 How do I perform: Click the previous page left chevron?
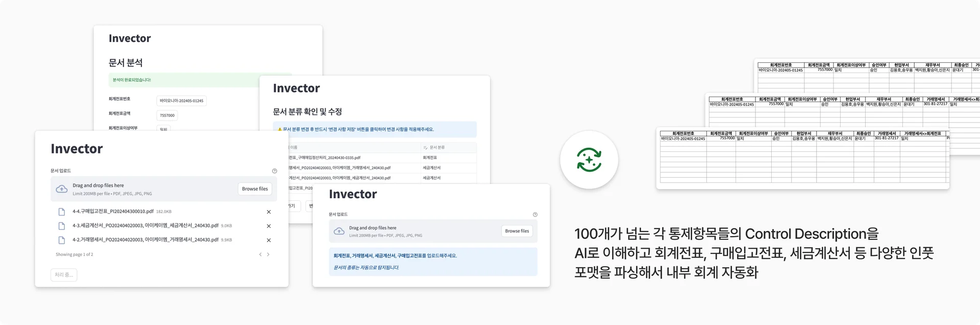coord(260,254)
